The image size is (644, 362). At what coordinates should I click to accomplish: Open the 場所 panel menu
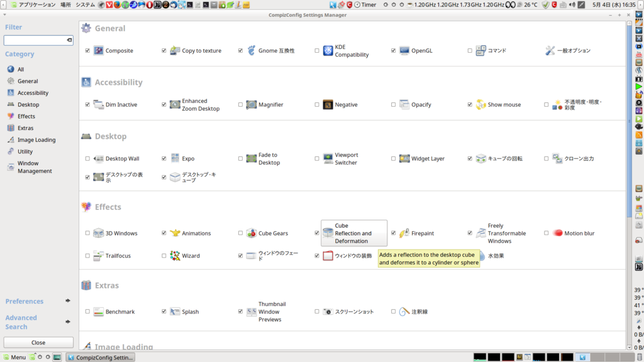[x=65, y=5]
